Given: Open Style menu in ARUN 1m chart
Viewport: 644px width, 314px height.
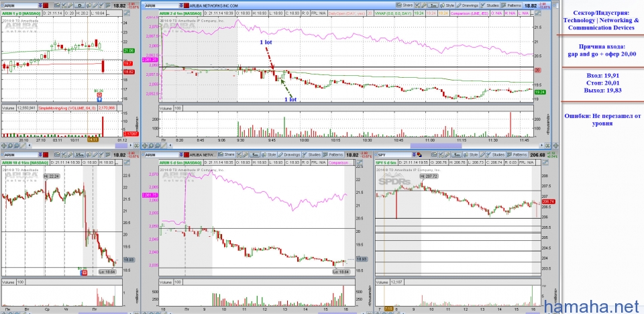Looking at the screenshot, I should (447, 5).
